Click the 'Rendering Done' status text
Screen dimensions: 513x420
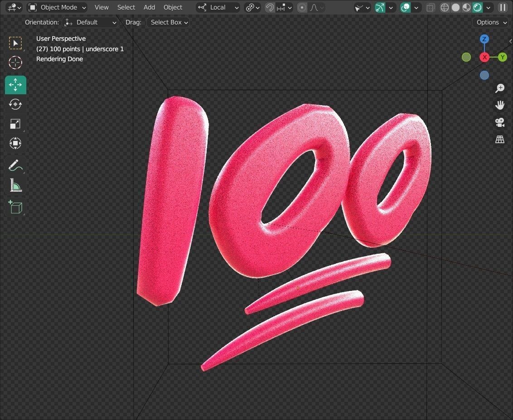click(59, 59)
